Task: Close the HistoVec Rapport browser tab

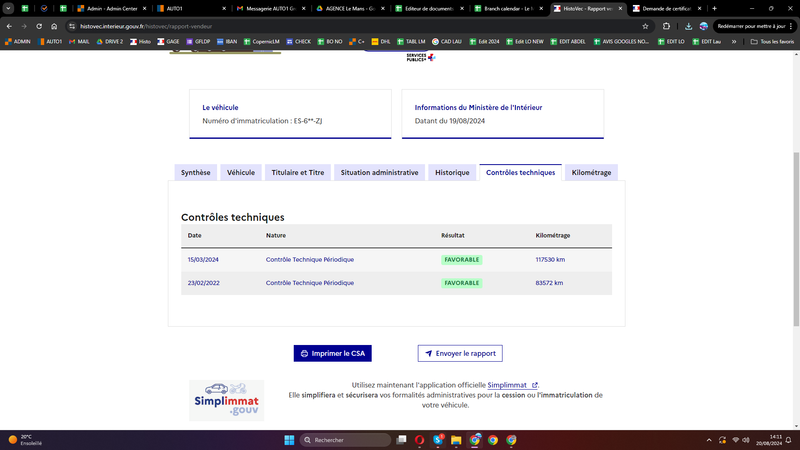Action: click(x=620, y=9)
